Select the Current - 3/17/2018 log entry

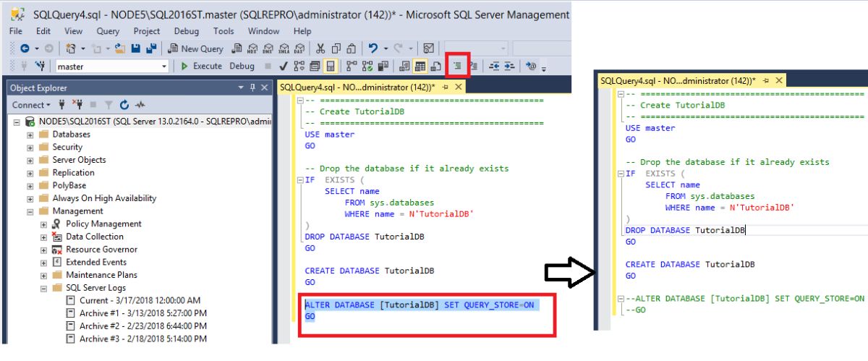[140, 300]
